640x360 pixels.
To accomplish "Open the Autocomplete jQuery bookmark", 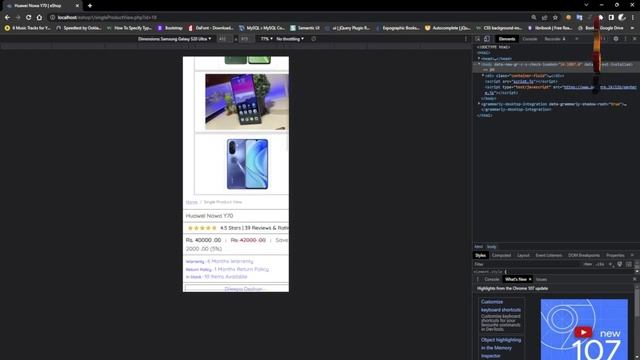I will tap(448, 28).
